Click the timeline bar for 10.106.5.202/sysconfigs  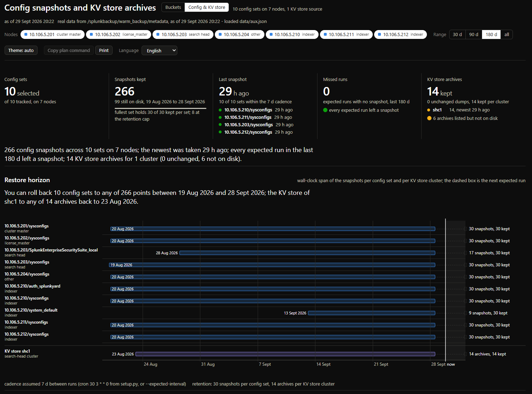click(x=273, y=241)
